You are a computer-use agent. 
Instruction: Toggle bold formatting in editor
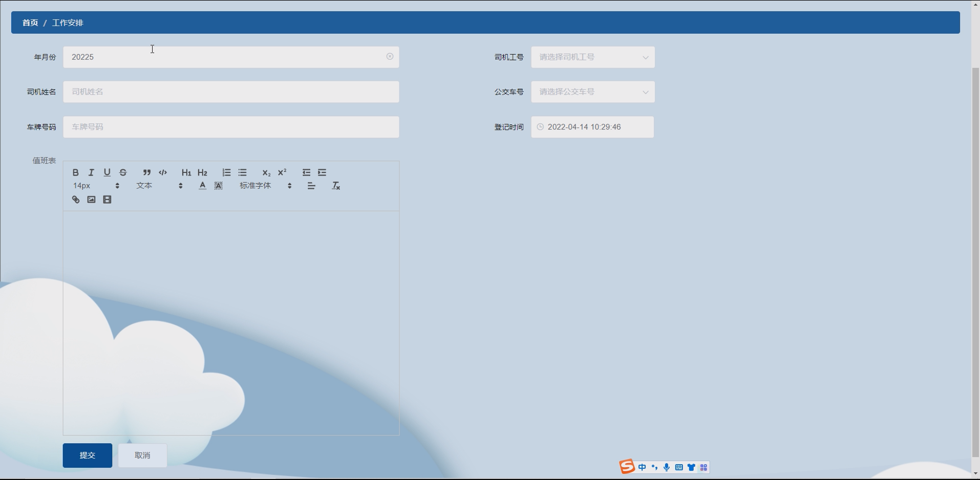coord(75,172)
